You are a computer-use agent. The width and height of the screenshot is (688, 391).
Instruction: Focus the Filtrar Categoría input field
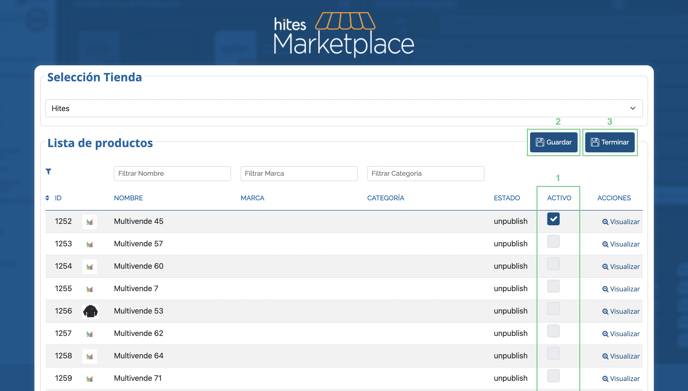click(x=426, y=173)
